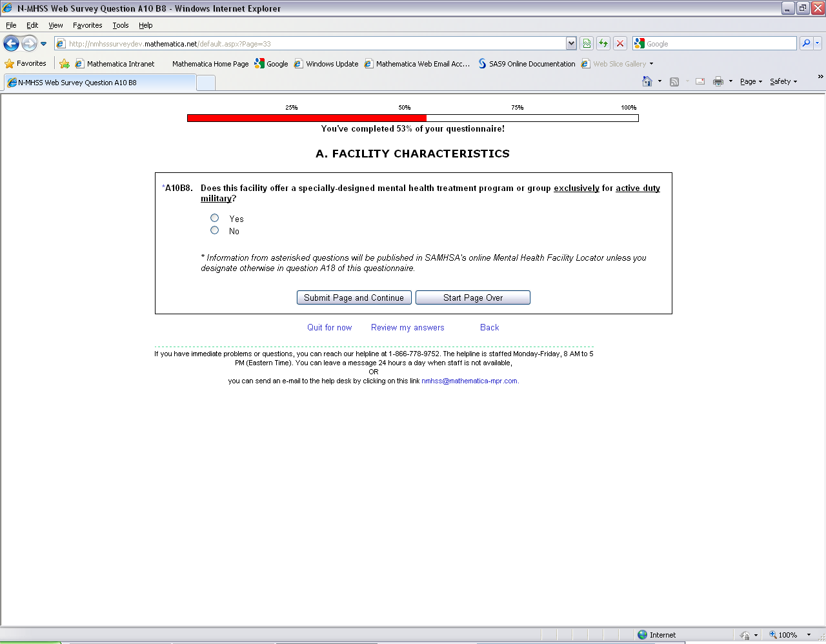Click the Start Page Over button
The width and height of the screenshot is (826, 644).
tap(473, 297)
